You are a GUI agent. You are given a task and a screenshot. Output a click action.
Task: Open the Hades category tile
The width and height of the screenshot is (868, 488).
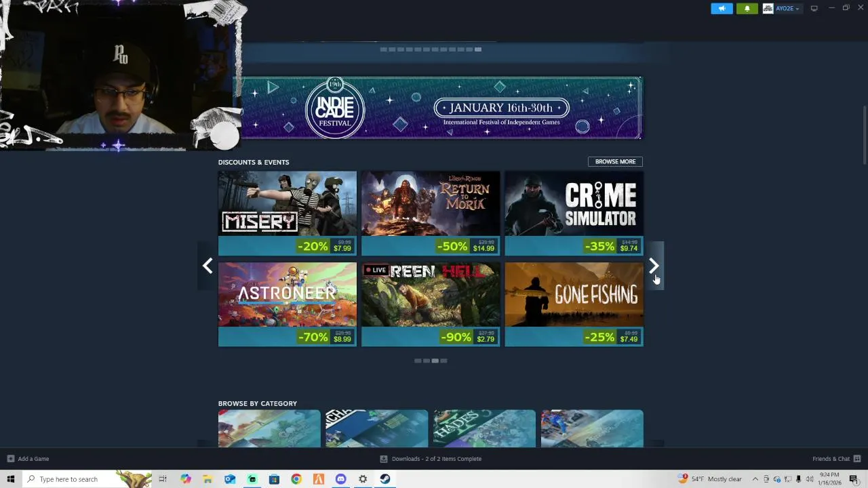click(x=484, y=428)
